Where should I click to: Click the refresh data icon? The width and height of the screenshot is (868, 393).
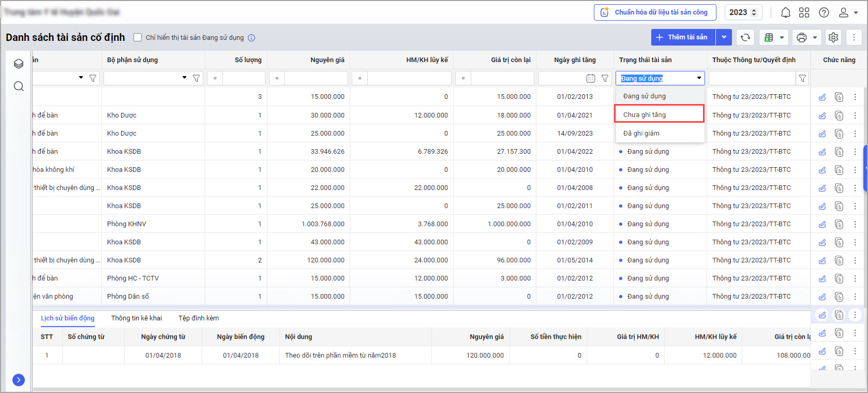tap(745, 37)
